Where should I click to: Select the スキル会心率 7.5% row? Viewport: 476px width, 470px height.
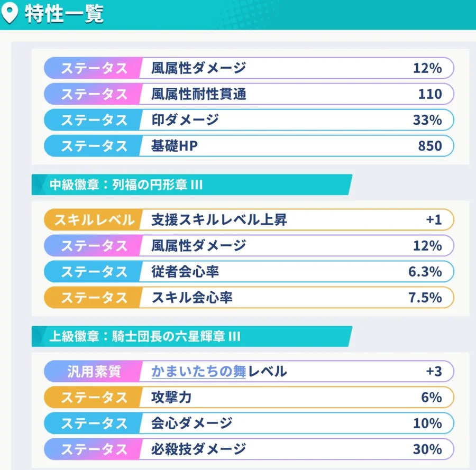click(x=296, y=298)
